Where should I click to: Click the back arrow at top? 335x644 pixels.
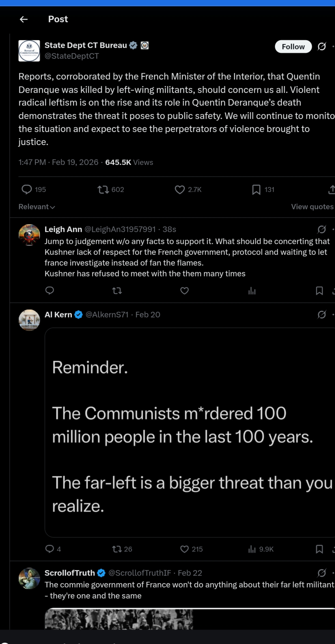click(x=23, y=19)
